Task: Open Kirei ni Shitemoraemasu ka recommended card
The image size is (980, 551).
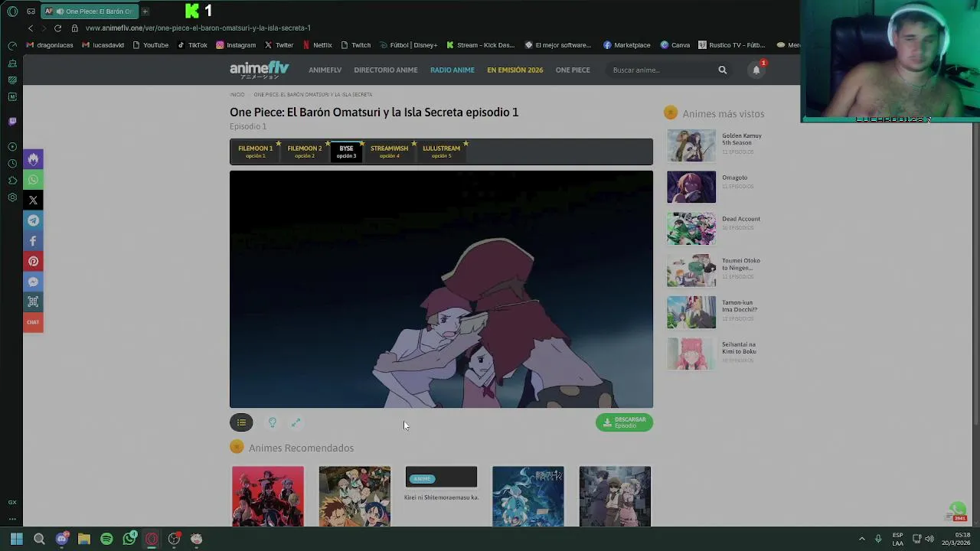Action: coord(441,484)
